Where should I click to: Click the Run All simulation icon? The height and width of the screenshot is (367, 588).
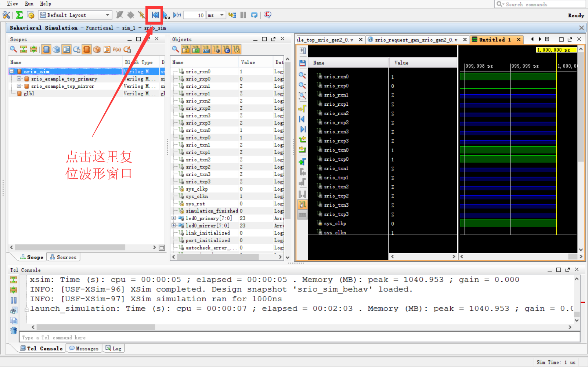tap(166, 15)
